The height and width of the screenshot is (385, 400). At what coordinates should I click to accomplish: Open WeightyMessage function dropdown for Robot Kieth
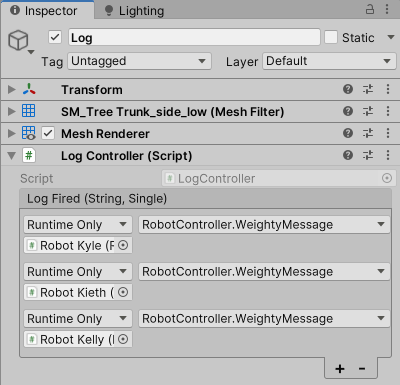pyautogui.click(x=264, y=272)
